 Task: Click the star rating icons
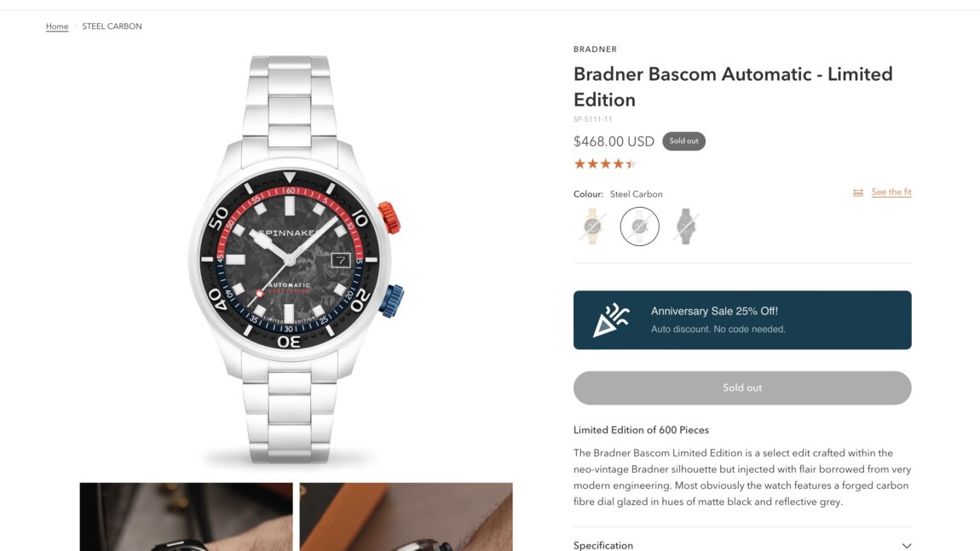(x=605, y=164)
